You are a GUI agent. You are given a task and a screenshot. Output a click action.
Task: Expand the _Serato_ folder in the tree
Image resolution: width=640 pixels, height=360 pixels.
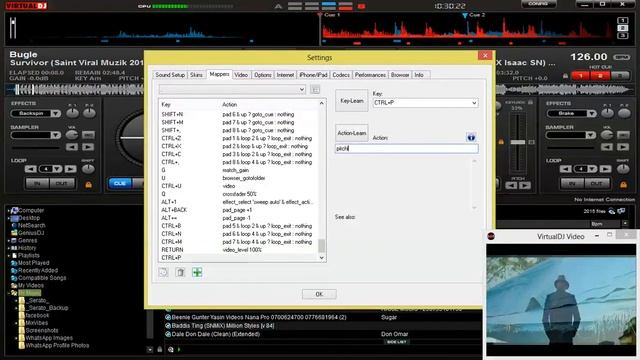(x=16, y=300)
